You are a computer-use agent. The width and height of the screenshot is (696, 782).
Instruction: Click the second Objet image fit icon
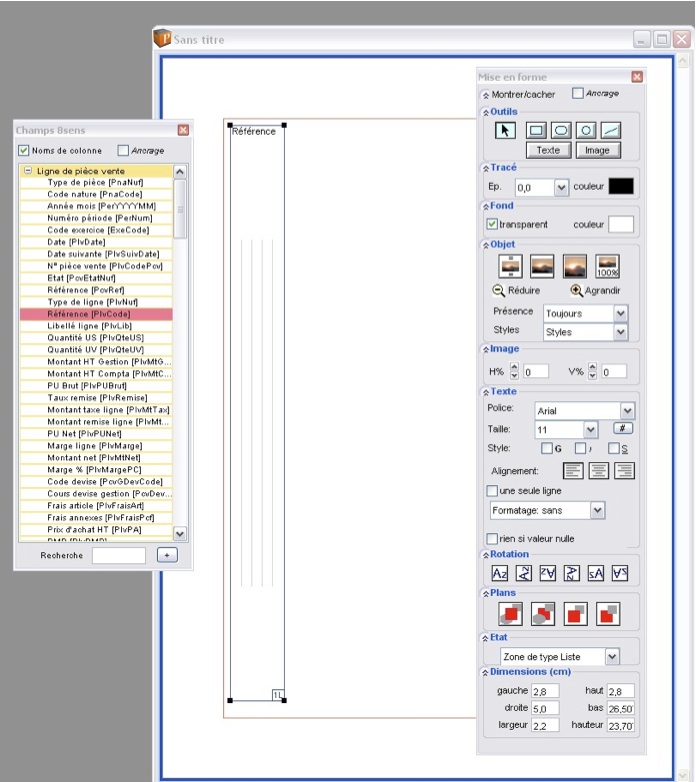[x=542, y=266]
